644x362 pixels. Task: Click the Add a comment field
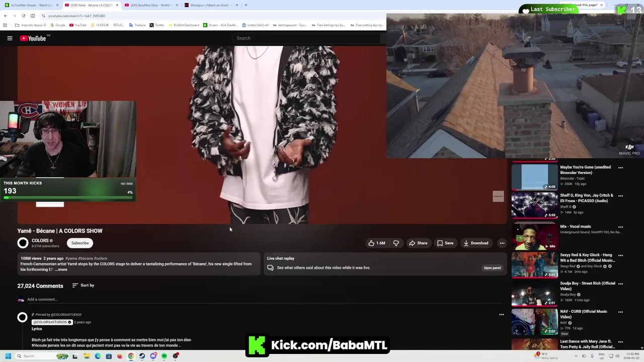tap(266, 300)
